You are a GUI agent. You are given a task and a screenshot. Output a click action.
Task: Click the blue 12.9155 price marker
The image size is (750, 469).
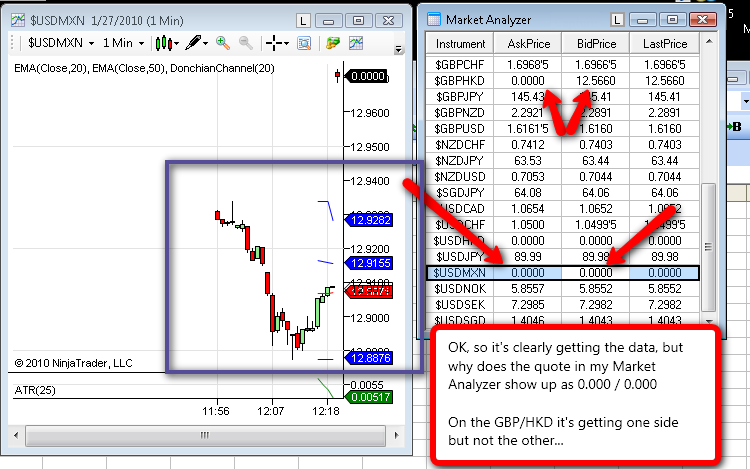tap(369, 263)
